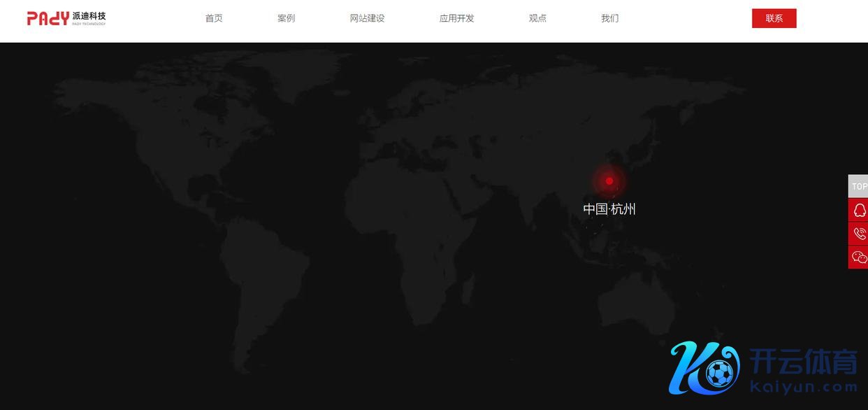Click the 开云体育 watermark text
Image resolution: width=868 pixels, height=410 pixels.
coord(803,362)
